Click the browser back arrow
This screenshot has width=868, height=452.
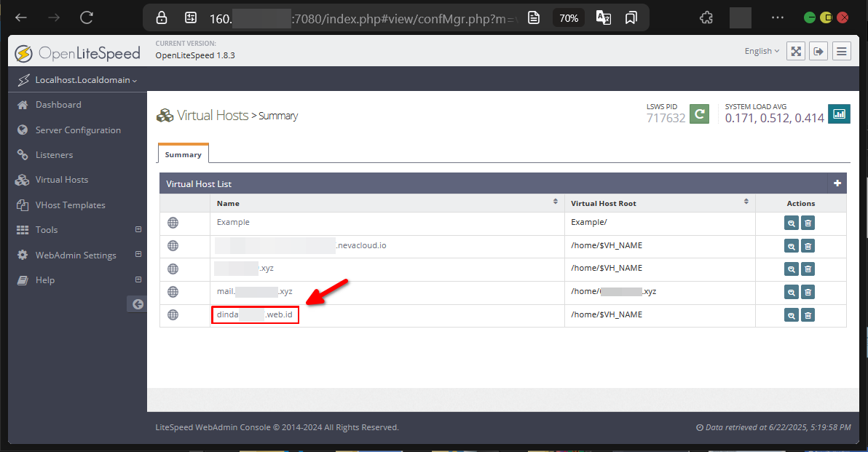pyautogui.click(x=21, y=17)
